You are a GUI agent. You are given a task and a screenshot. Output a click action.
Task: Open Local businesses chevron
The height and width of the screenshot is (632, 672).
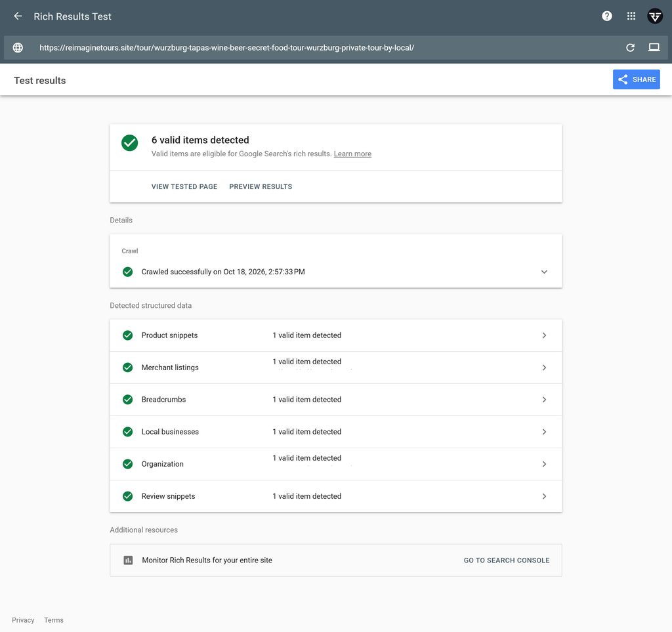tap(544, 432)
